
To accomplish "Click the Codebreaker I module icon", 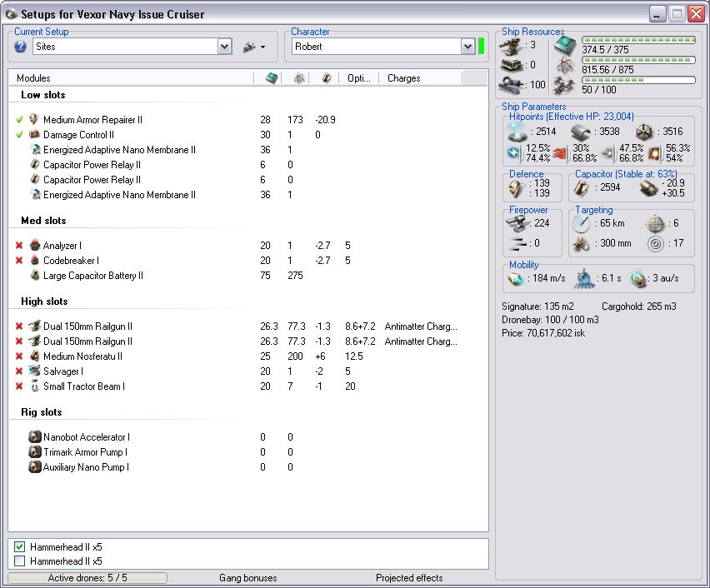I will (x=34, y=261).
